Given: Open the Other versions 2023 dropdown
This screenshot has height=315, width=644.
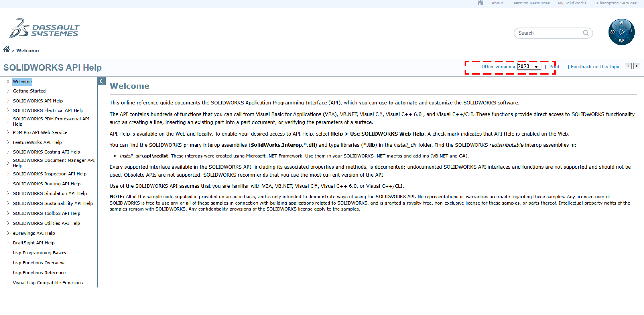Looking at the screenshot, I should 529,67.
